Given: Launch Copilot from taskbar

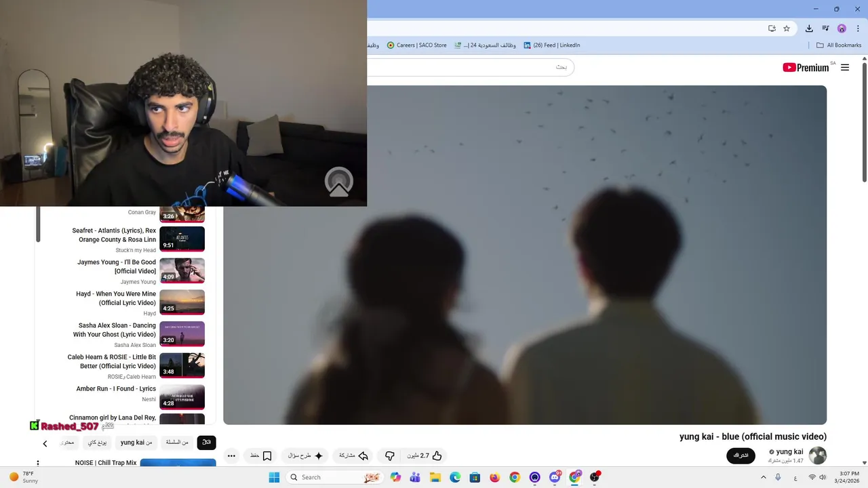Looking at the screenshot, I should 395,477.
